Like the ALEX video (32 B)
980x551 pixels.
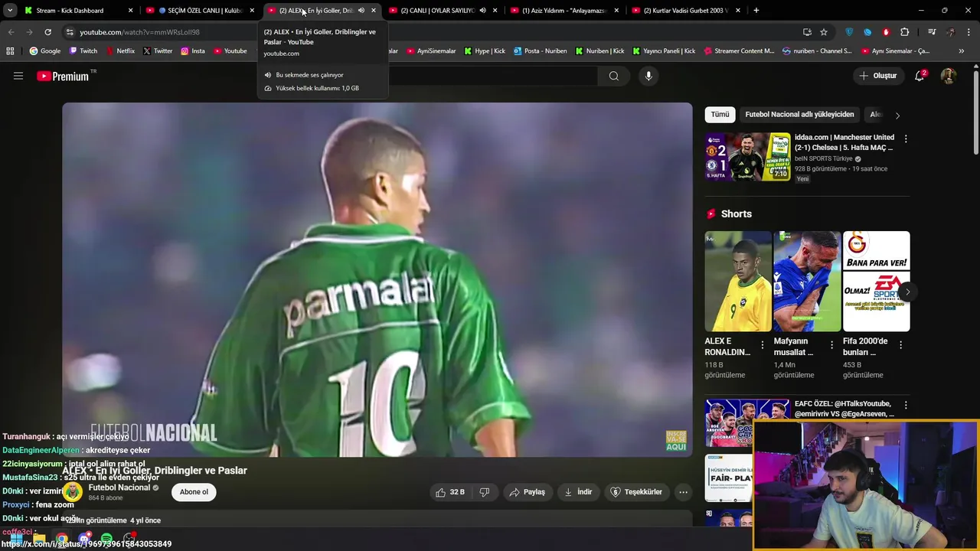click(x=450, y=492)
